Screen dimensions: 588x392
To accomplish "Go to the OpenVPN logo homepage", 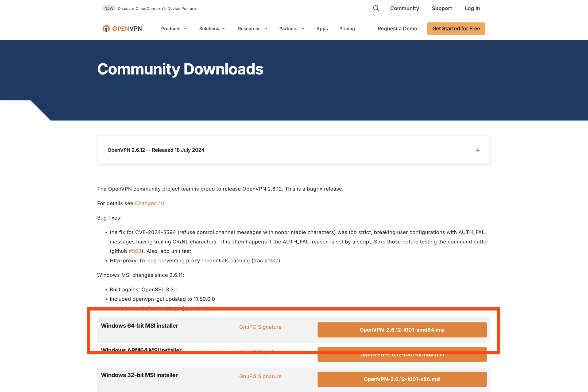I will (123, 29).
